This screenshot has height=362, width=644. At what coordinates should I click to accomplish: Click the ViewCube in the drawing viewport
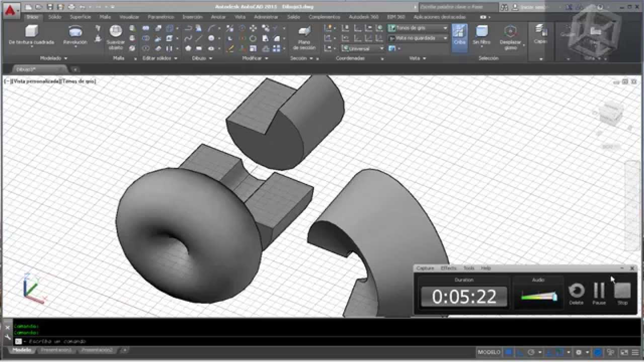tap(611, 114)
